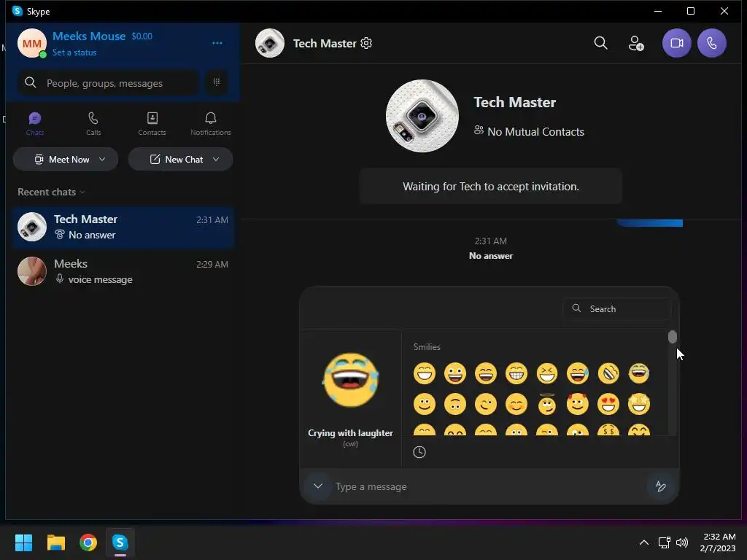Open File Explorer from the taskbar
The width and height of the screenshot is (747, 560).
coord(55,542)
